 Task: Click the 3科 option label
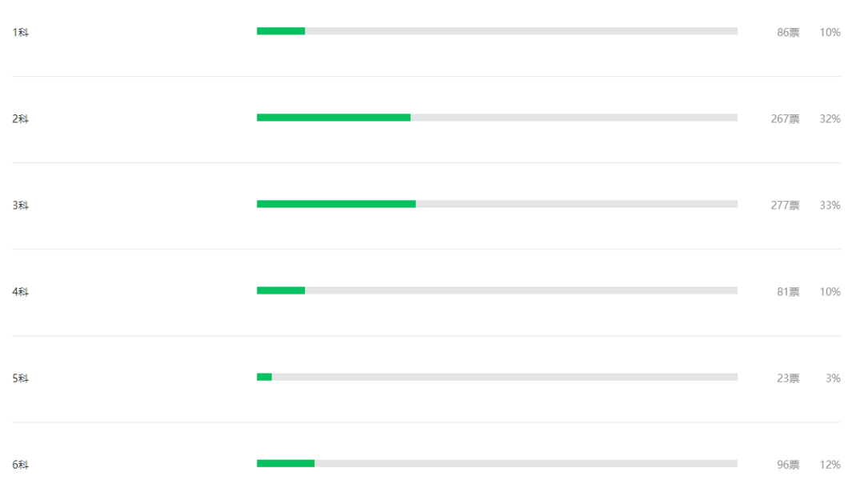coord(20,206)
